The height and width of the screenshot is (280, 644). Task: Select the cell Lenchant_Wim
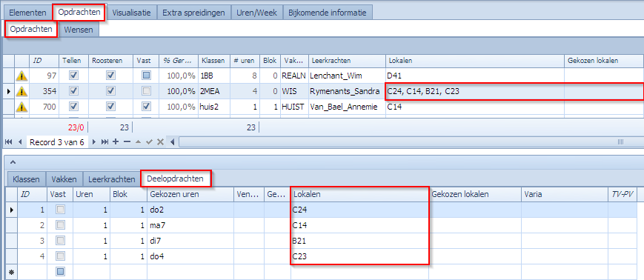pos(347,76)
